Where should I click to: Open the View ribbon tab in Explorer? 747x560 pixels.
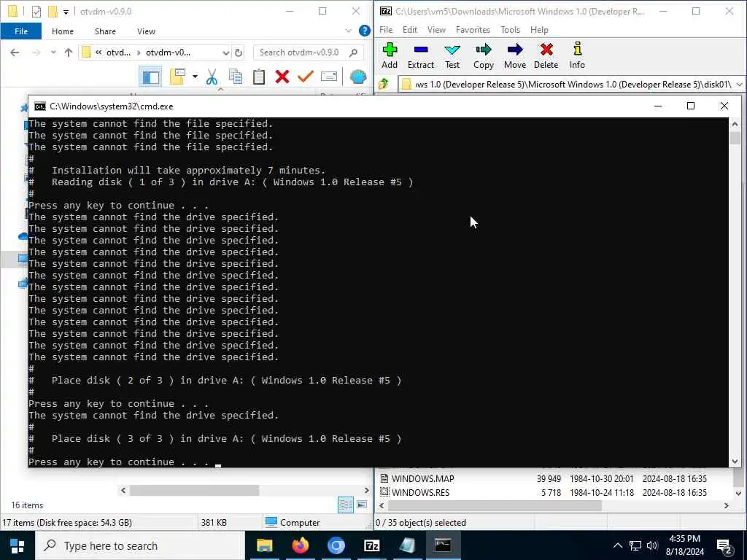click(146, 31)
